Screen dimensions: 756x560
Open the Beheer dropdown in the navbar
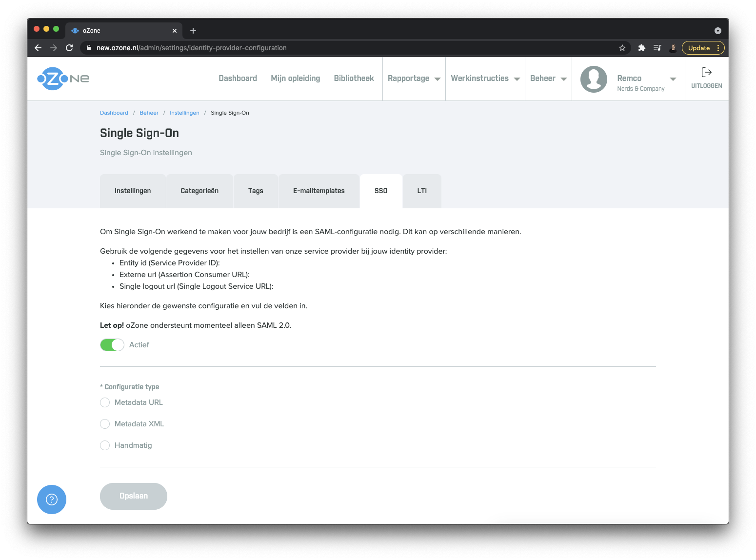coord(547,79)
